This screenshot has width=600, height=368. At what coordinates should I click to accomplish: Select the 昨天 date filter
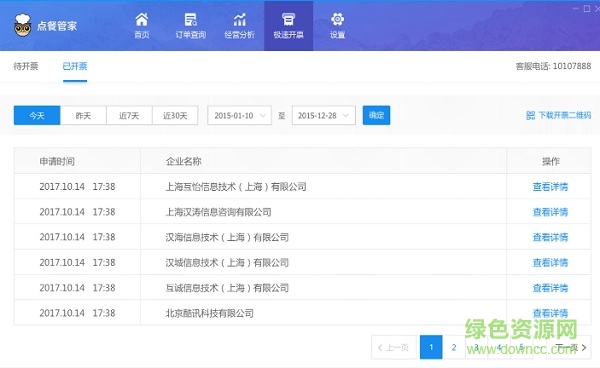(83, 115)
